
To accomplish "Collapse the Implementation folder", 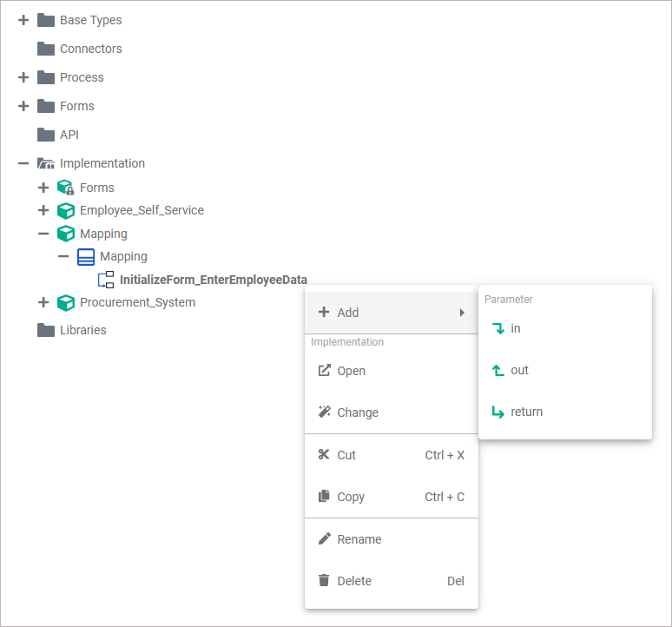I will (23, 163).
